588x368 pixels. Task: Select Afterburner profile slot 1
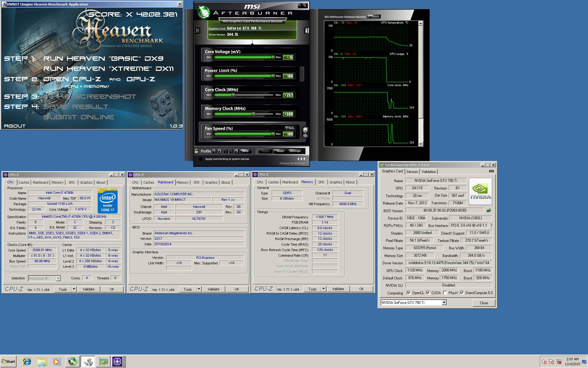[214, 151]
